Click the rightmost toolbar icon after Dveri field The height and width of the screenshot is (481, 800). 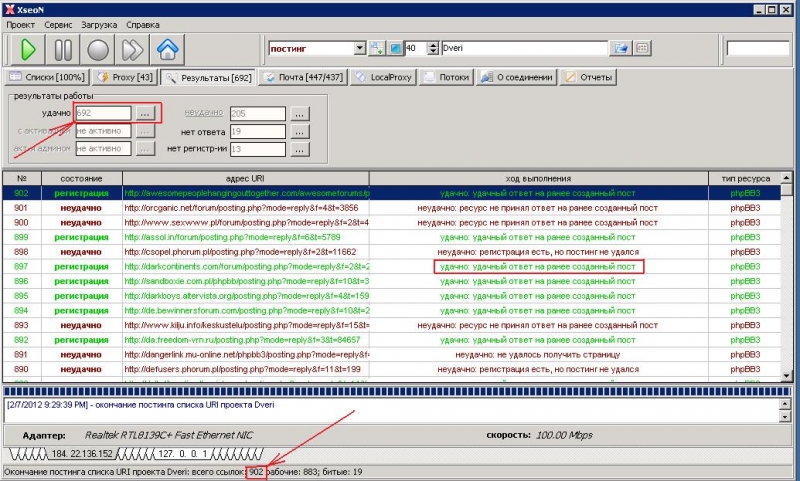pyautogui.click(x=642, y=48)
